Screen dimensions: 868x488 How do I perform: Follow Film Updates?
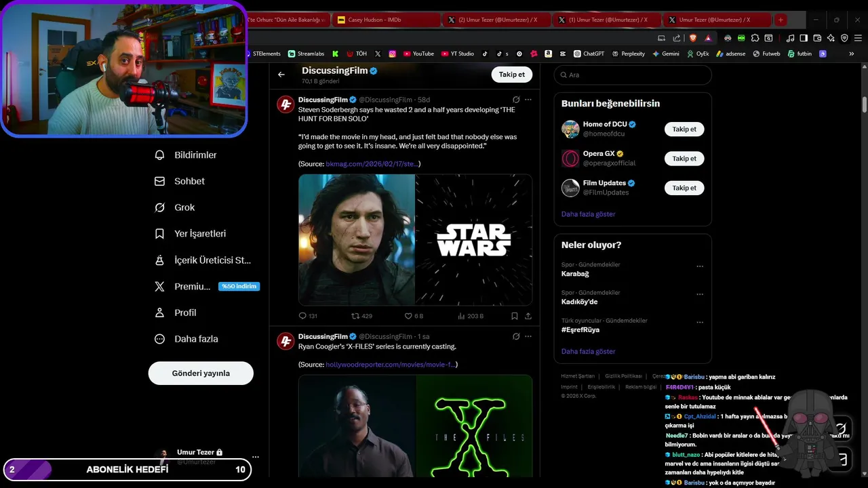(684, 188)
